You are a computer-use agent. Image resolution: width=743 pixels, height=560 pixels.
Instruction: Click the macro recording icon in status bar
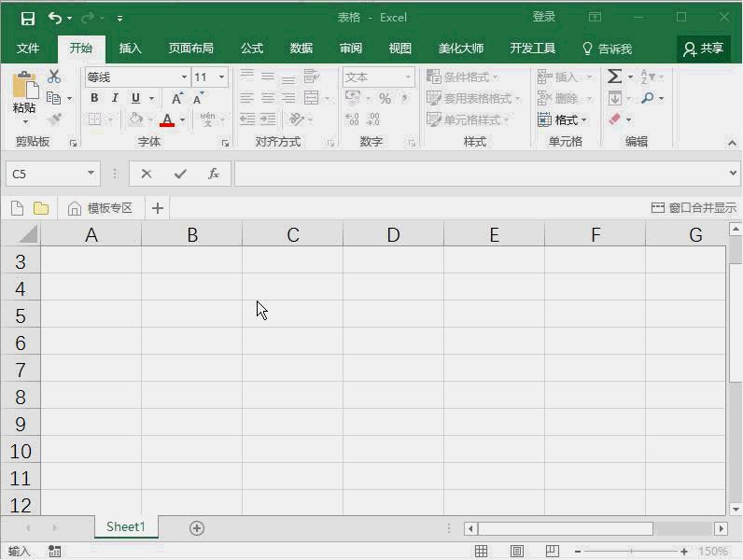click(54, 551)
